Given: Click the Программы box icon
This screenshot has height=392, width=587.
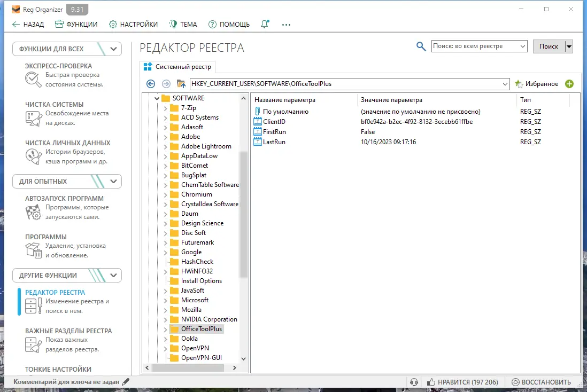Looking at the screenshot, I should tap(33, 250).
